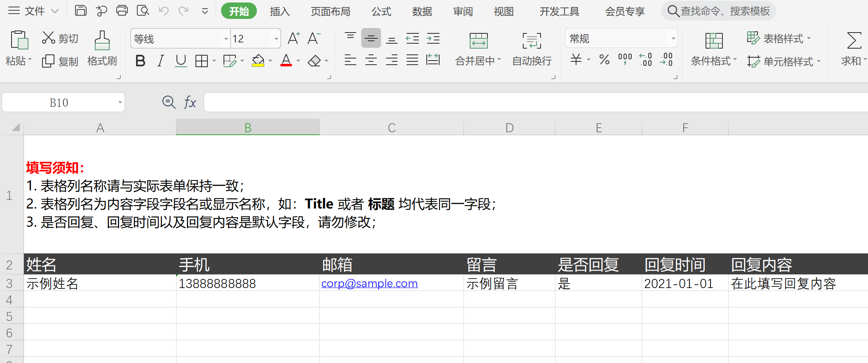Click the print icon in quick toolbar

pyautogui.click(x=122, y=11)
